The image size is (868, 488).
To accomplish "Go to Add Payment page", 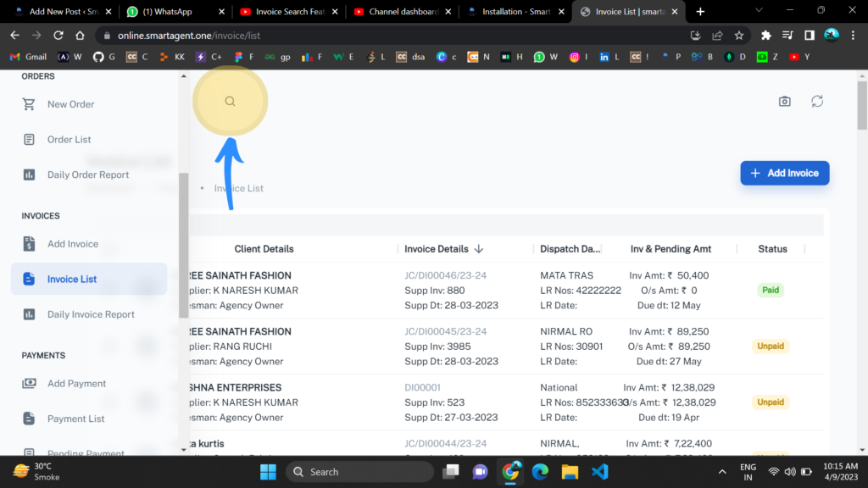I will (76, 384).
